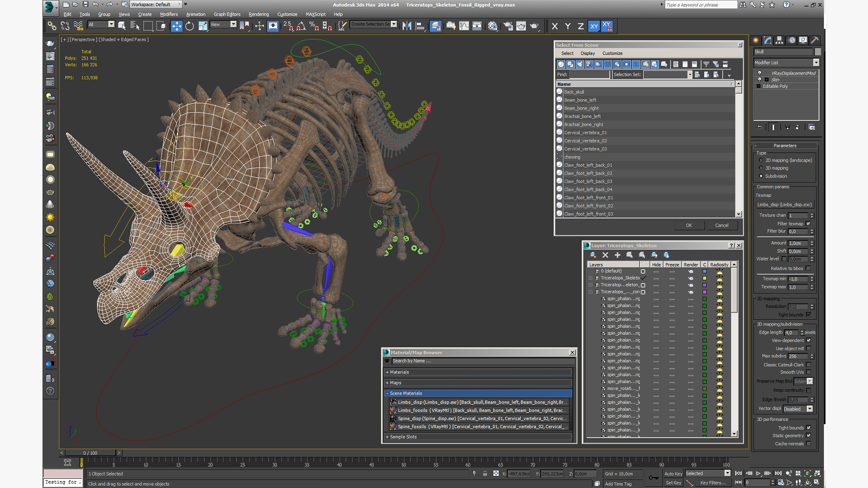The height and width of the screenshot is (488, 868).
Task: Toggle the Filter texmap checkbox
Action: (808, 224)
